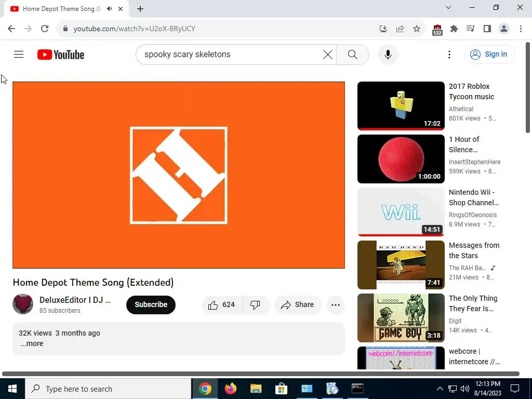Open Command Prompt from the taskbar
This screenshot has width=532, height=399.
(357, 389)
